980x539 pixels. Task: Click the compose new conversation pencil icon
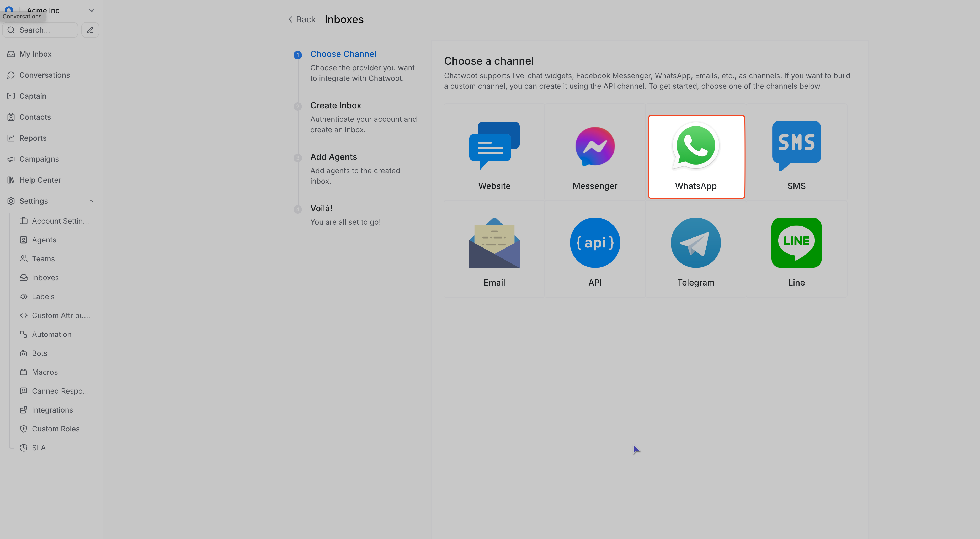pos(90,30)
